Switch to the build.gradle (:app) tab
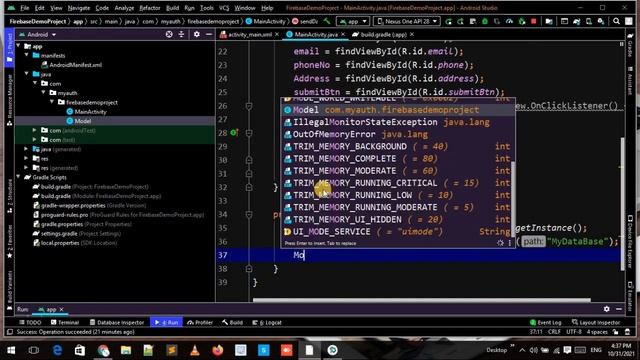Viewport: 640px width, 360px height. coord(383,35)
